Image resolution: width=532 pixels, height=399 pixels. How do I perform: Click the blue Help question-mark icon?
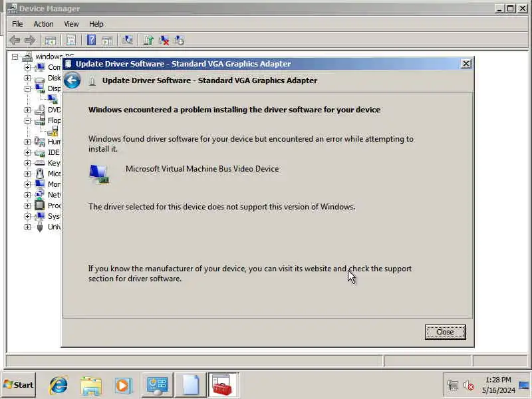coord(91,40)
